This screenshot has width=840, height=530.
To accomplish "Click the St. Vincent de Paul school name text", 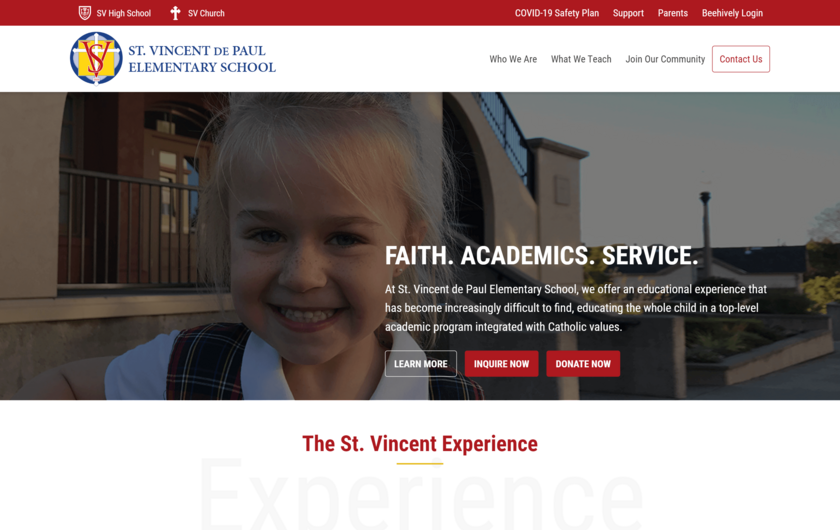I will [202, 59].
